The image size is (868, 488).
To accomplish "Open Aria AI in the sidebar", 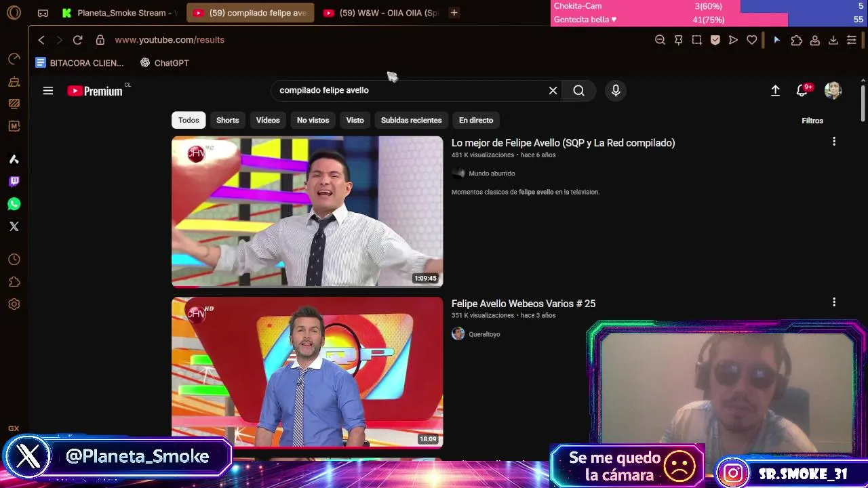I will tap(14, 159).
